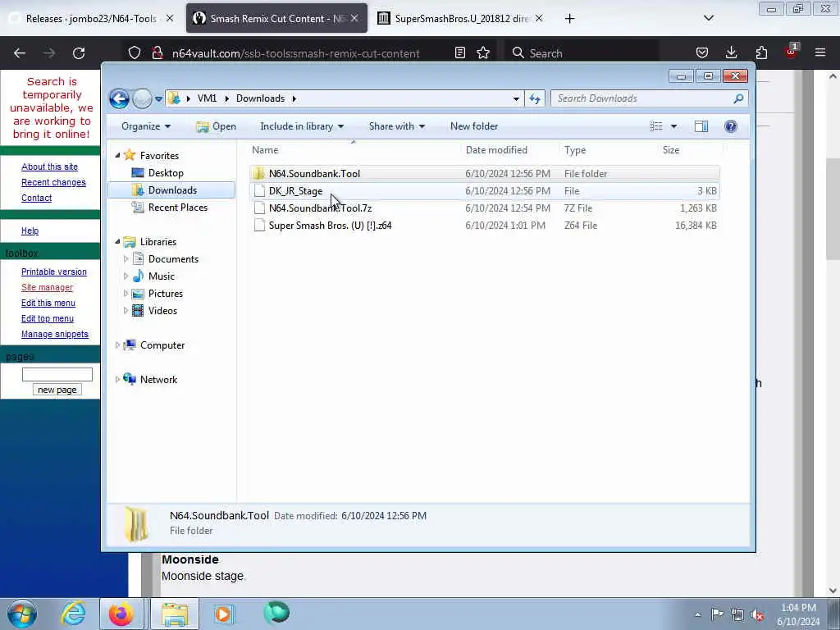
Task: Expand the Pictures library
Action: point(126,294)
